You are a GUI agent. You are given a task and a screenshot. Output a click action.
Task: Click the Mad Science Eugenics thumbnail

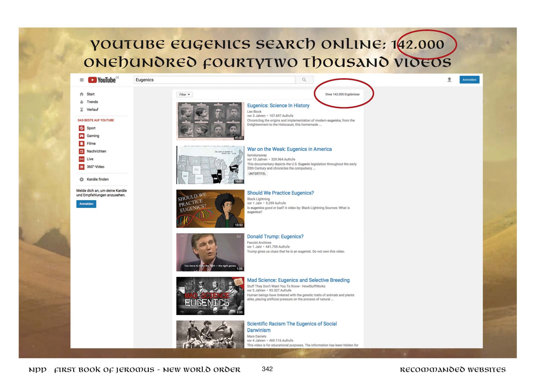point(210,296)
